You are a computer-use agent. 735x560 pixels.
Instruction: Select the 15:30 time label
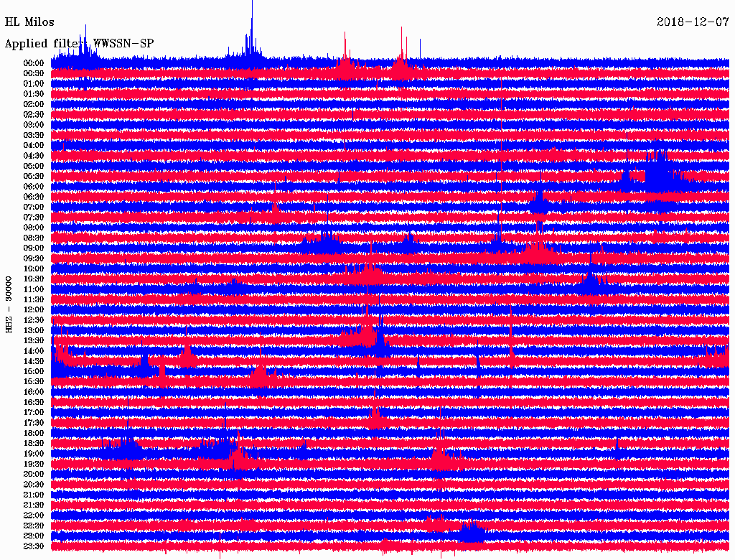34,382
